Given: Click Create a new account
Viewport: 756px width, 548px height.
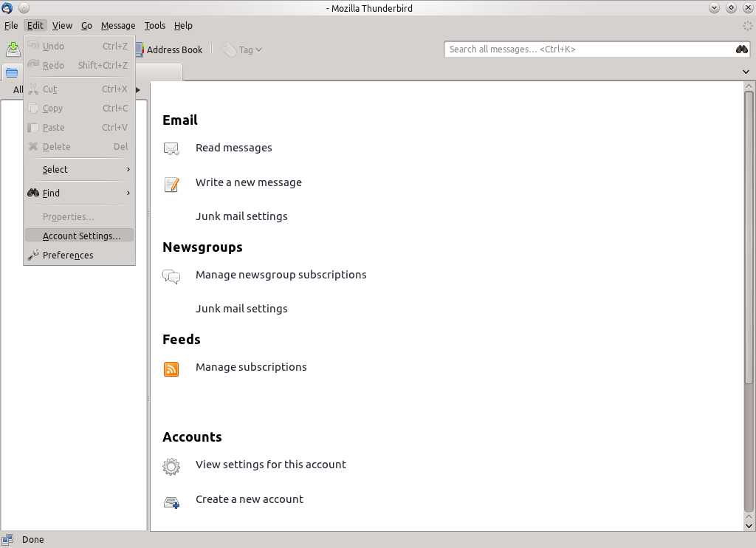Looking at the screenshot, I should click(x=250, y=499).
